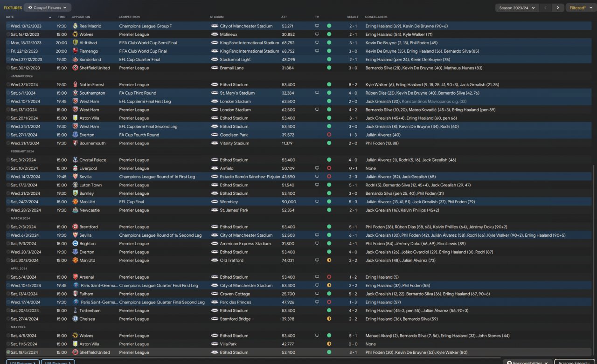Tick the circle for the Wed, 13/12/2023 fixture
This screenshot has height=364, width=597.
tap(8, 26)
